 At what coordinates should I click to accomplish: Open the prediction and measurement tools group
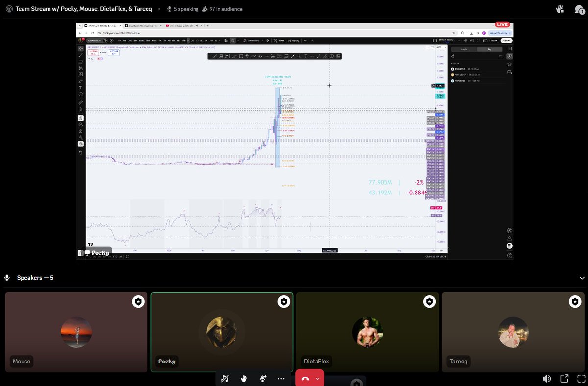click(80, 74)
